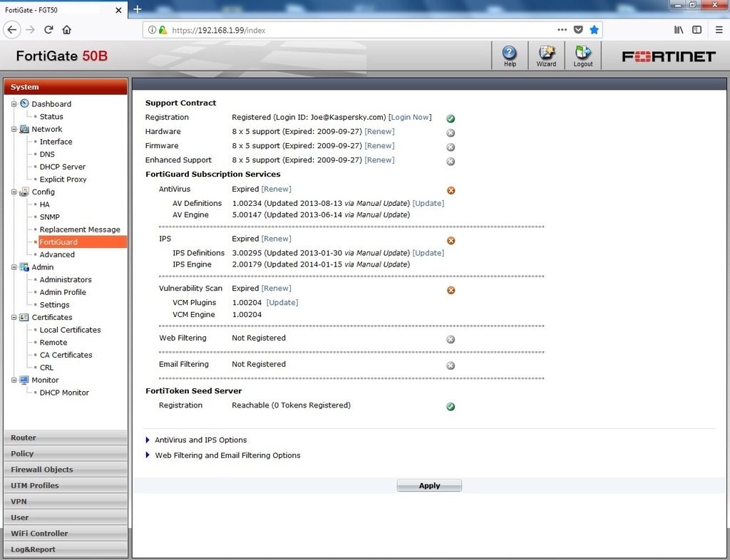The height and width of the screenshot is (560, 730).
Task: Open Administrators under Admin
Action: (x=66, y=279)
